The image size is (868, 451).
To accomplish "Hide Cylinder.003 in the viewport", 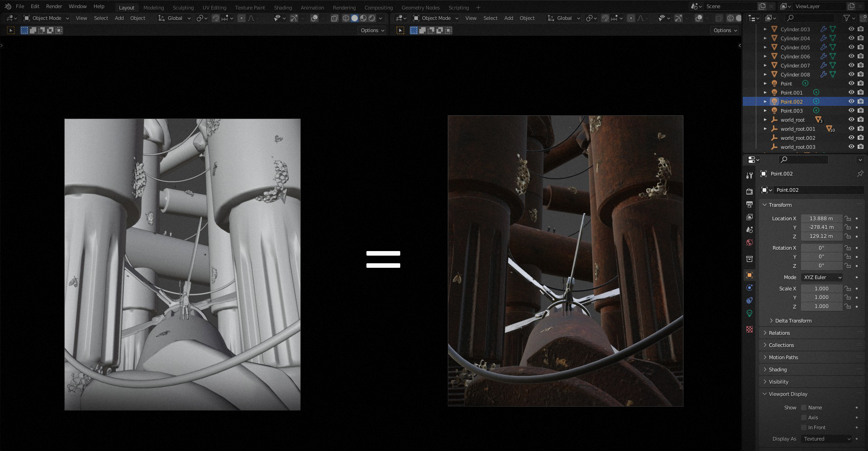I will tap(851, 29).
